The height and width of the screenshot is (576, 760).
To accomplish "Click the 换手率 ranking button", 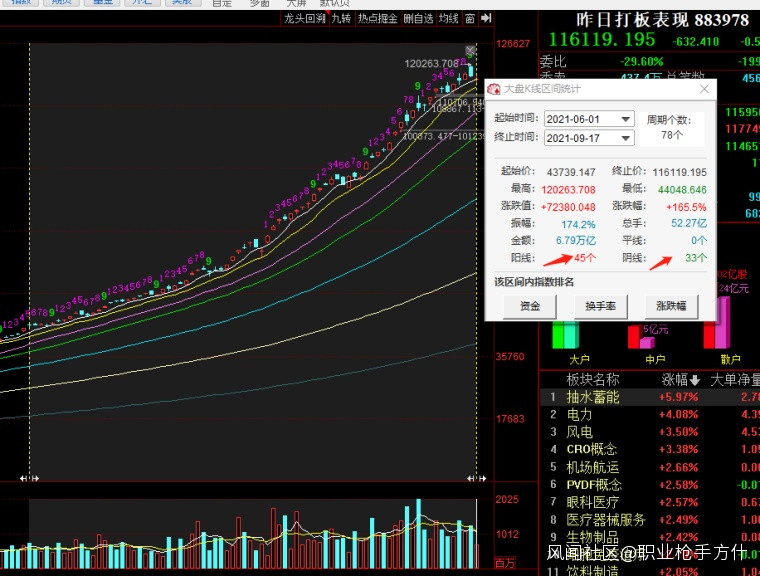I will point(601,306).
